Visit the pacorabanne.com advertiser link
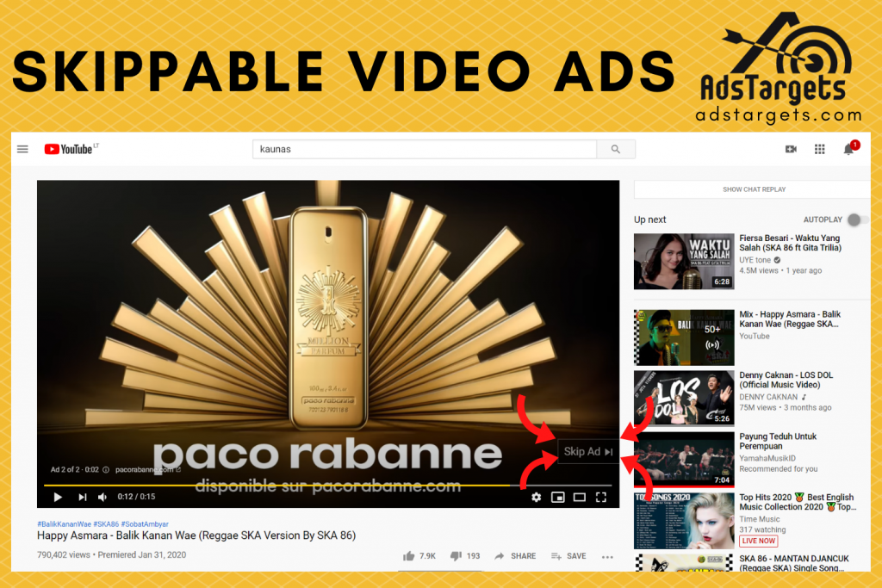The image size is (882, 588). coord(148,470)
